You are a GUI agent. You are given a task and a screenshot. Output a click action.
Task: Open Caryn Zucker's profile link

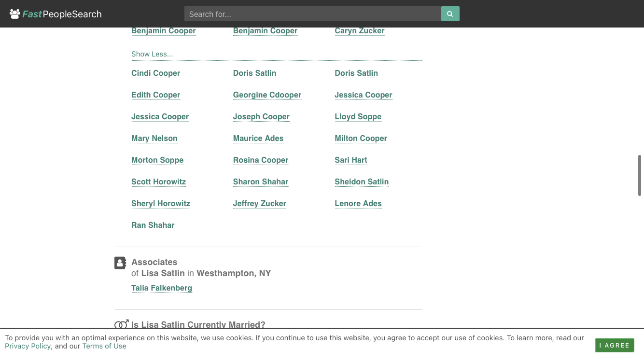(x=360, y=30)
